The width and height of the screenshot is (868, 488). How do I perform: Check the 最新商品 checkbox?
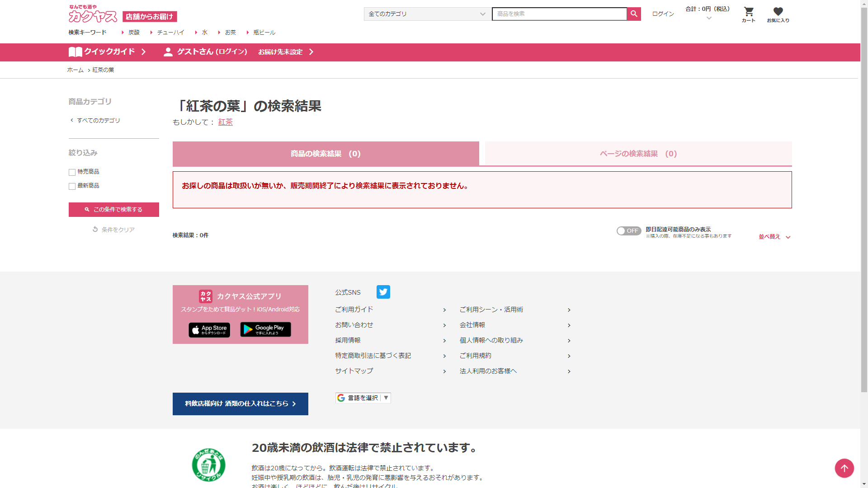pos(72,186)
